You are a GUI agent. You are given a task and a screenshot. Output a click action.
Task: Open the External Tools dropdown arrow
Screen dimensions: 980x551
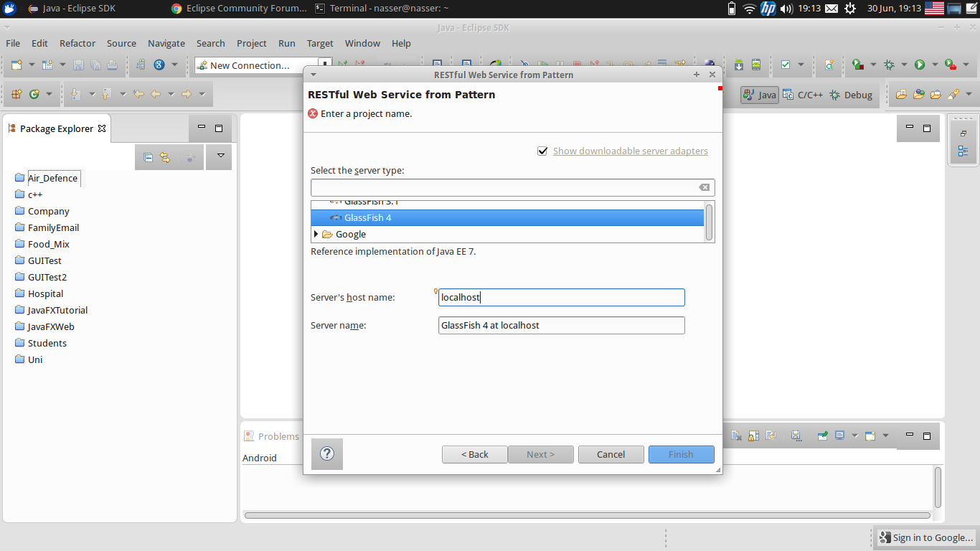966,65
